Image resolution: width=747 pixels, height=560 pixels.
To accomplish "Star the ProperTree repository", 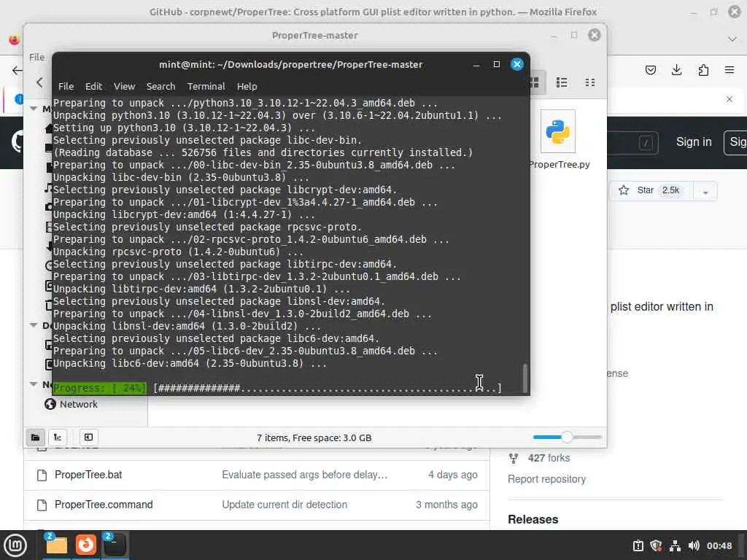I will (651, 190).
